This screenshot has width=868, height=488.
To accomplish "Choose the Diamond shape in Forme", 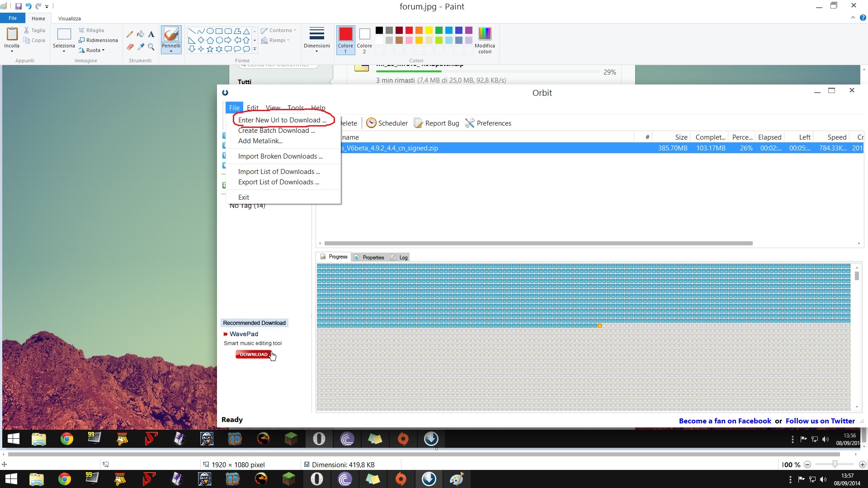I will tap(201, 40).
